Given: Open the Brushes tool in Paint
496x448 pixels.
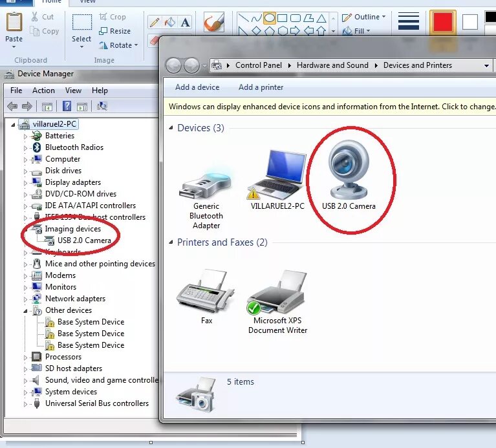Looking at the screenshot, I should (214, 22).
